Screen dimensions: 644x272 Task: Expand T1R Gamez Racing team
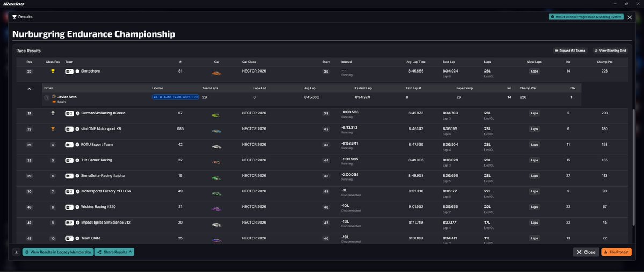(77, 160)
